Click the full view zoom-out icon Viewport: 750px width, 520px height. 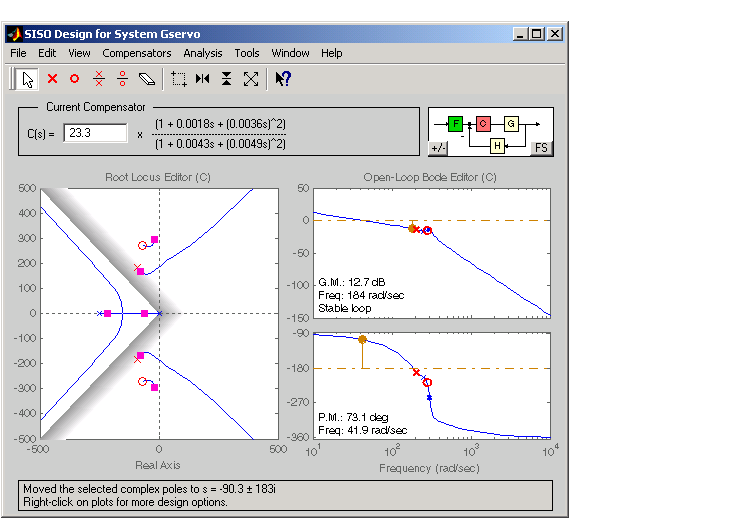[x=251, y=78]
